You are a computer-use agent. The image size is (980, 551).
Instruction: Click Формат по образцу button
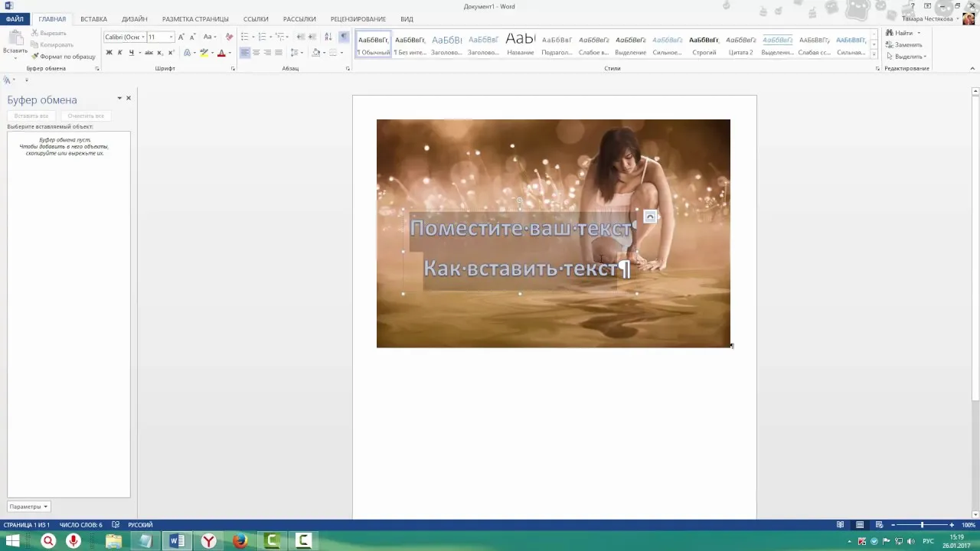[63, 57]
